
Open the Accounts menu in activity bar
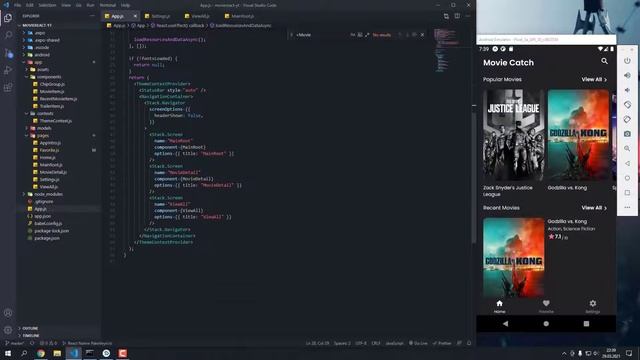(x=8, y=313)
